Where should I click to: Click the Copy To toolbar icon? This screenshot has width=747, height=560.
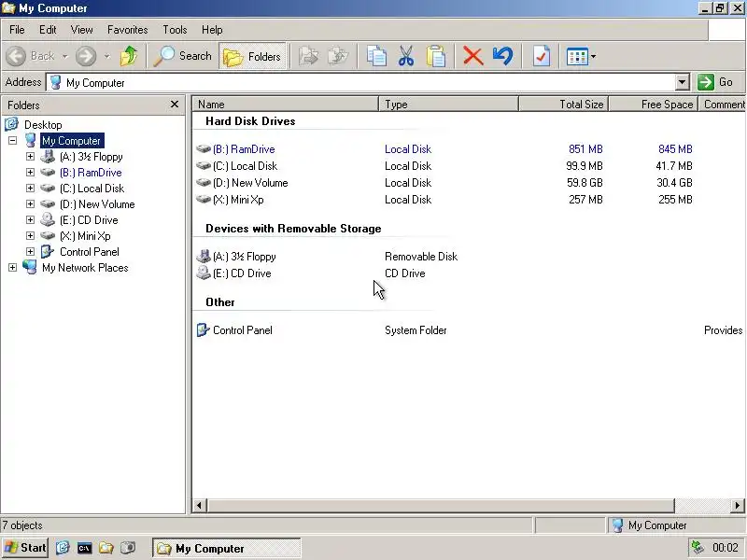click(339, 56)
